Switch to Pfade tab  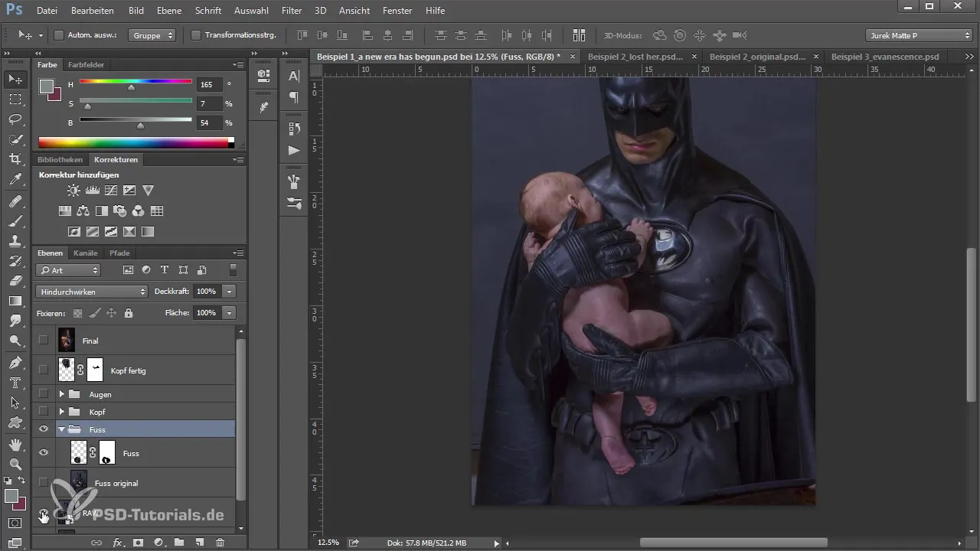coord(119,253)
